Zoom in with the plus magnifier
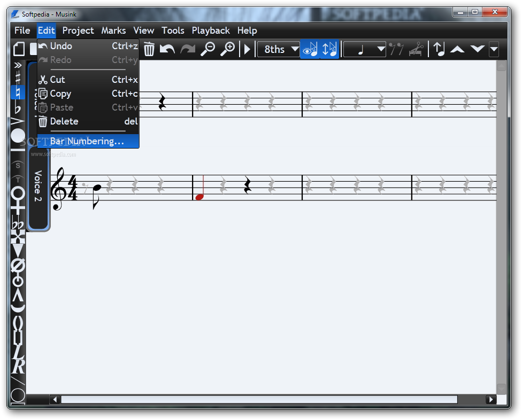The image size is (522, 420). point(228,49)
